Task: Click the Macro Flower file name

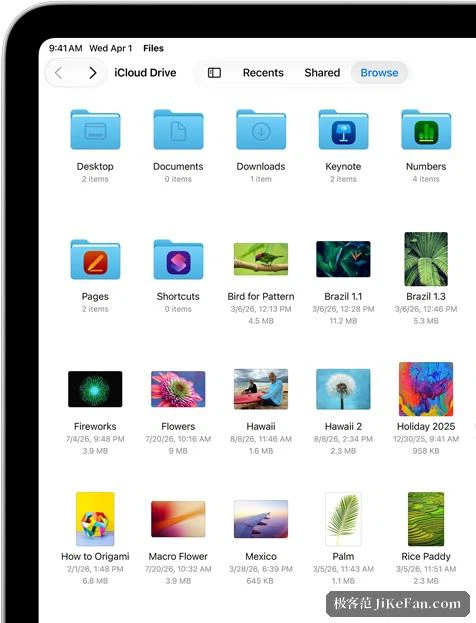Action: [178, 556]
